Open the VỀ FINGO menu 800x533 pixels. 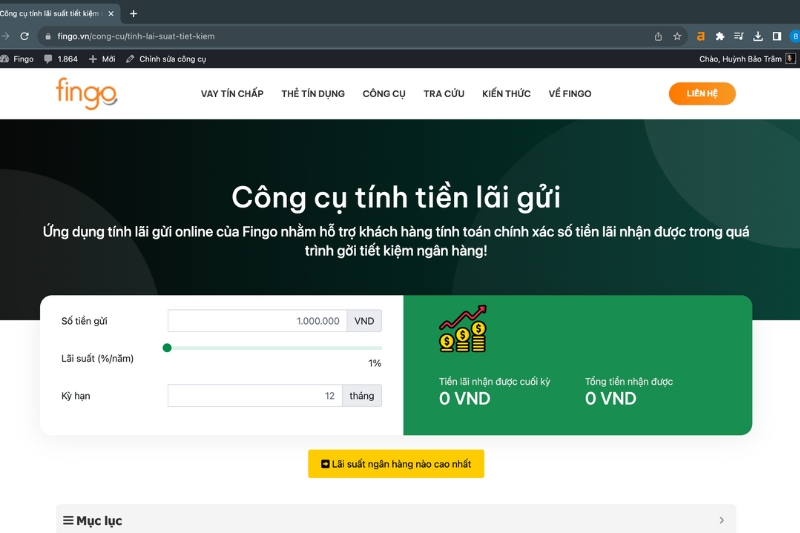pyautogui.click(x=570, y=94)
